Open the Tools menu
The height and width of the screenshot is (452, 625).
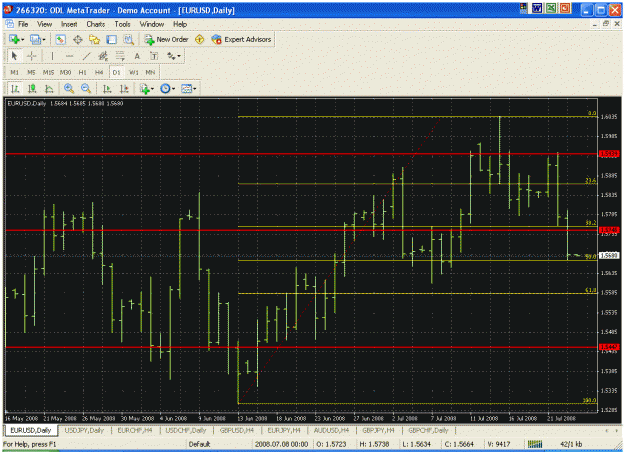[122, 24]
